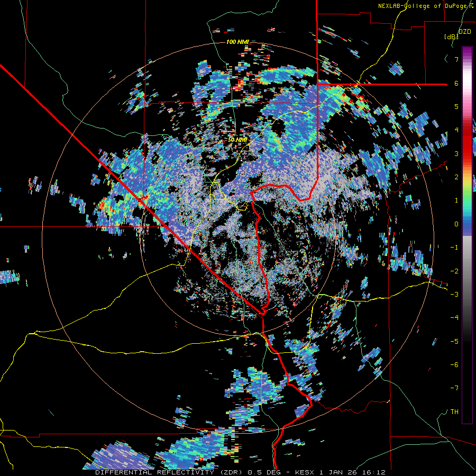Image resolution: width=476 pixels, height=476 pixels.
Task: Click the 50 NMI range ring label
Action: 237,140
